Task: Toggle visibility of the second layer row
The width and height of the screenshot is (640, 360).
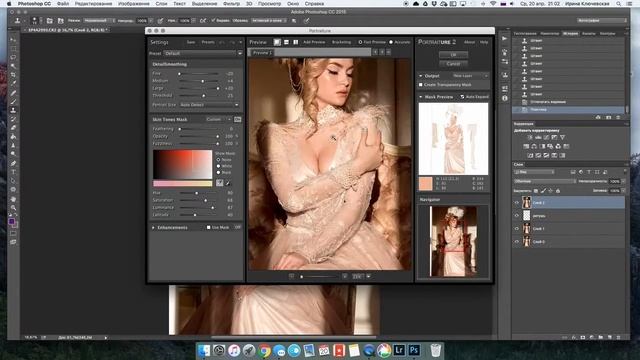Action: coord(517,216)
